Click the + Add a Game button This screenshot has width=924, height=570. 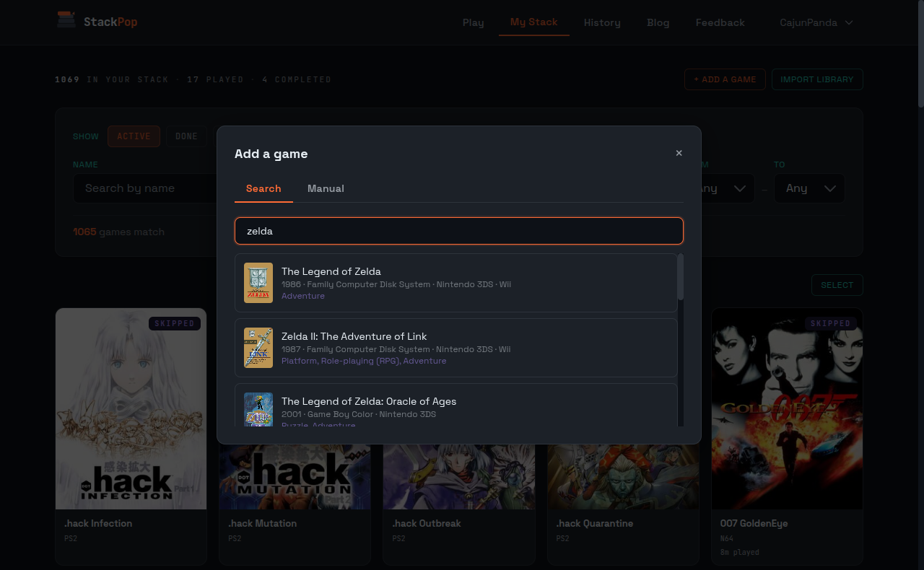pyautogui.click(x=725, y=79)
